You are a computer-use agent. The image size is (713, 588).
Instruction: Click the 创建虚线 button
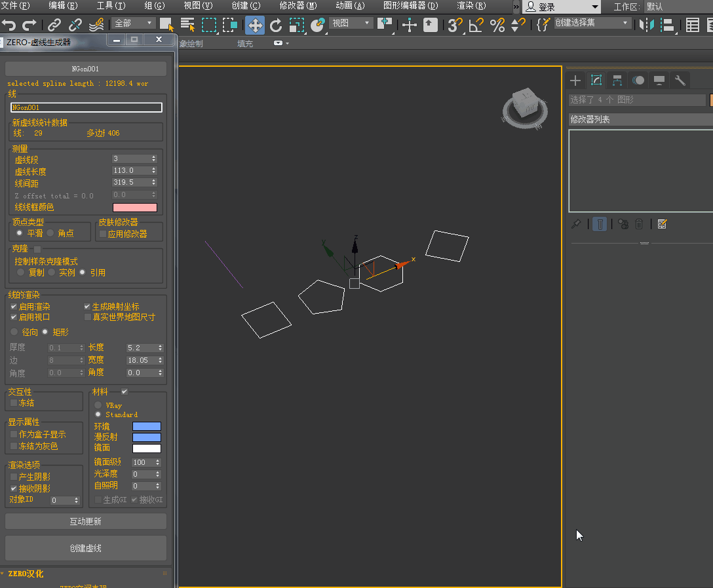point(86,548)
